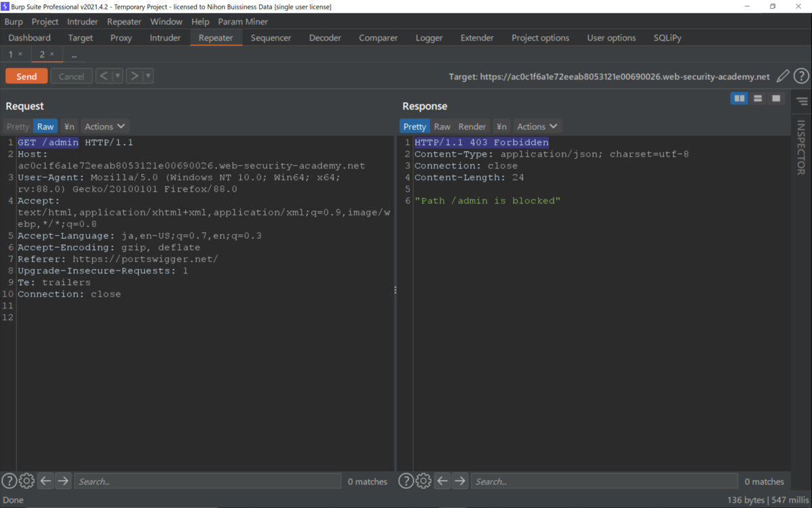This screenshot has width=812, height=508.
Task: Open Repeater help question mark icon
Action: [801, 77]
